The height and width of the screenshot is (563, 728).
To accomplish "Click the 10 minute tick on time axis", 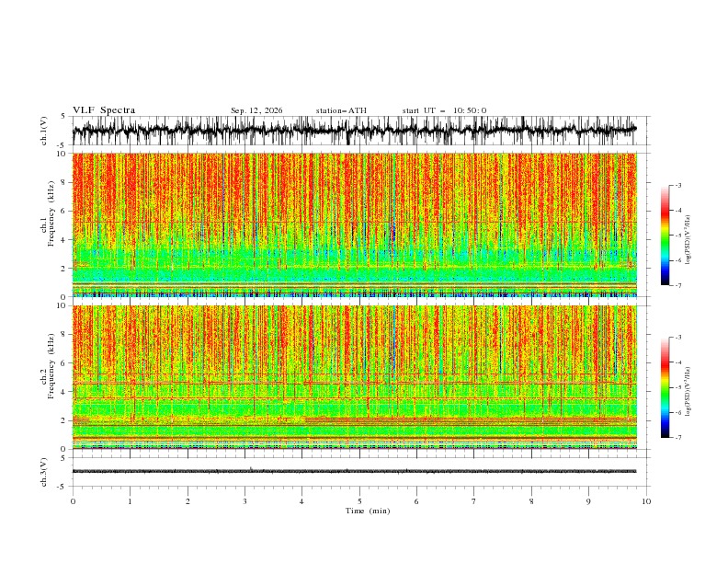I will click(646, 501).
